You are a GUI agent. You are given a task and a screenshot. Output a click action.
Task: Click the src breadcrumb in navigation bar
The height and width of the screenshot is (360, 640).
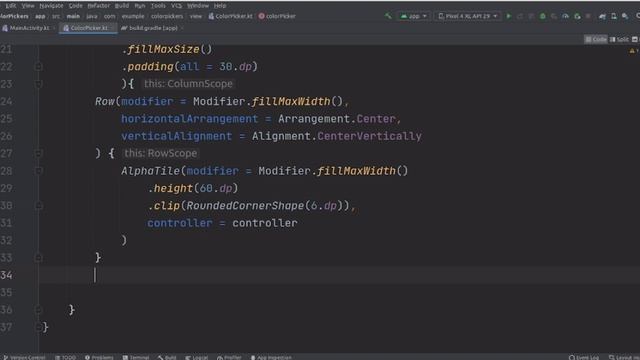coord(56,16)
